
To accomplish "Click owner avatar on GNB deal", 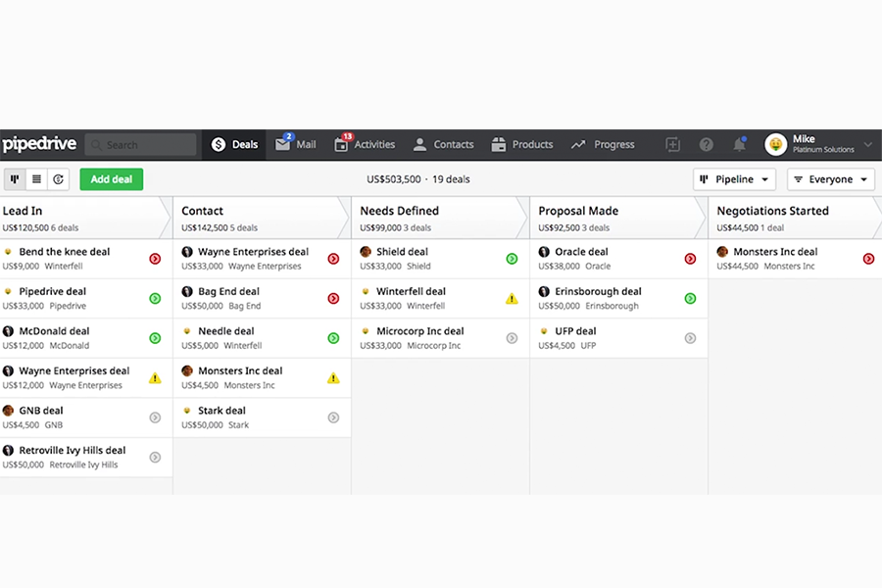I will [x=8, y=411].
